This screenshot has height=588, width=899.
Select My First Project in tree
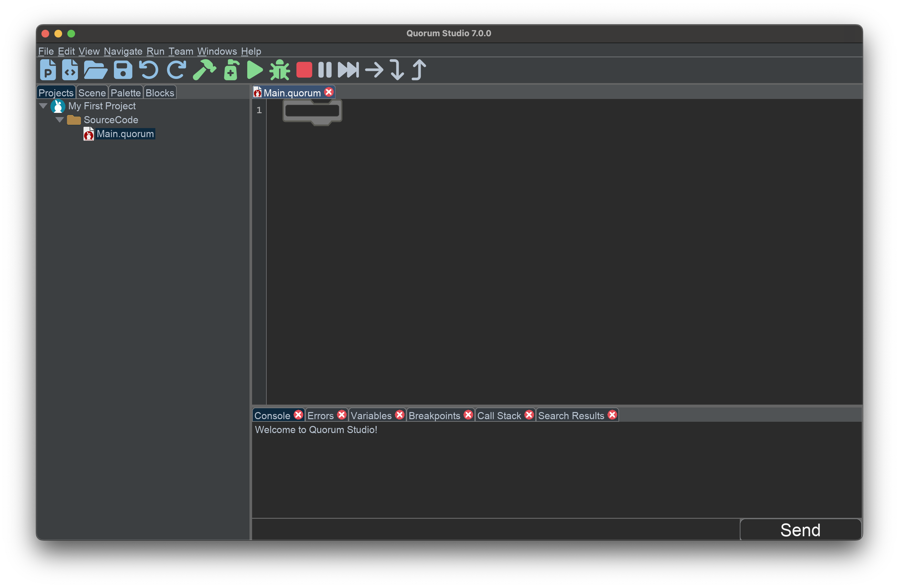click(102, 106)
